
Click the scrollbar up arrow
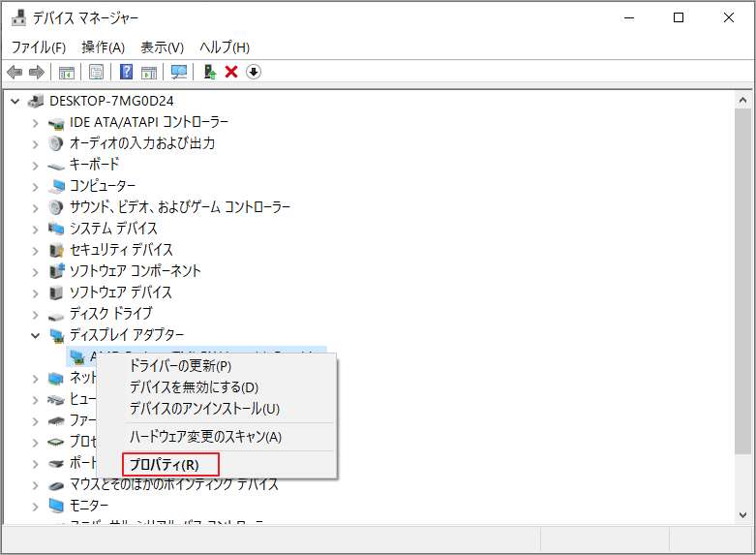coord(742,101)
